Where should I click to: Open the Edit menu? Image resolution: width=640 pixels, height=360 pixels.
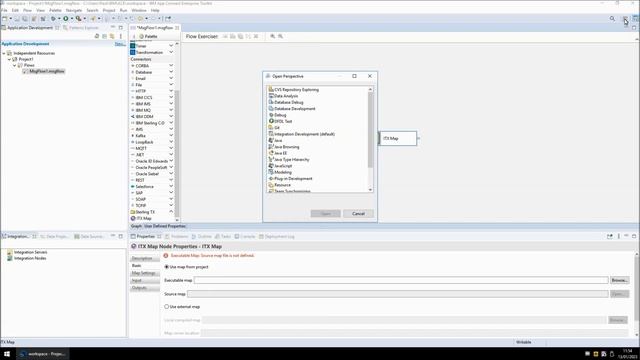[15, 10]
